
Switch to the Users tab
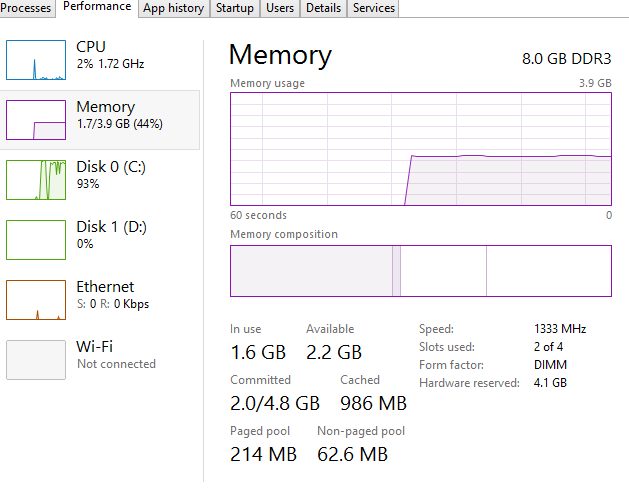(x=280, y=8)
